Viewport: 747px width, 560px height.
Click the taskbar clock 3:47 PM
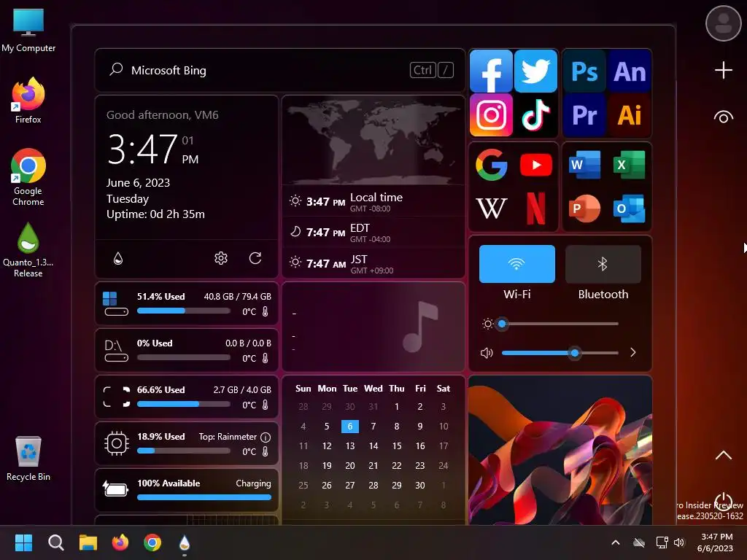point(715,542)
